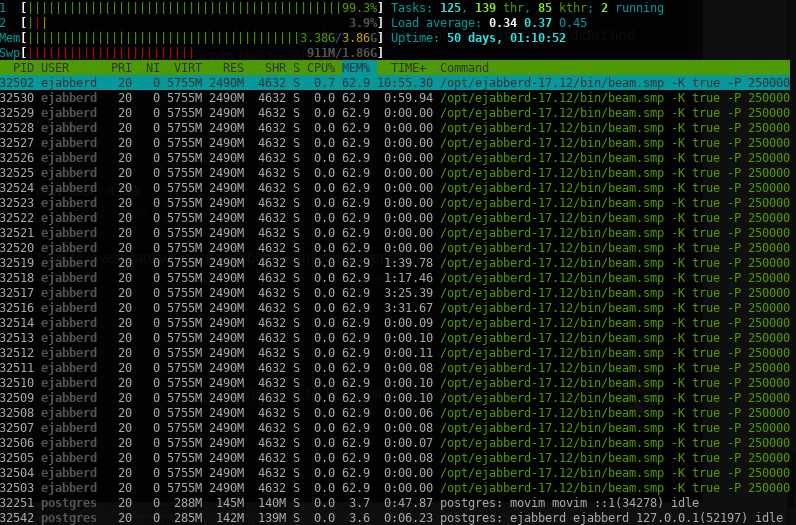Sort by PRI column header

pyautogui.click(x=121, y=68)
